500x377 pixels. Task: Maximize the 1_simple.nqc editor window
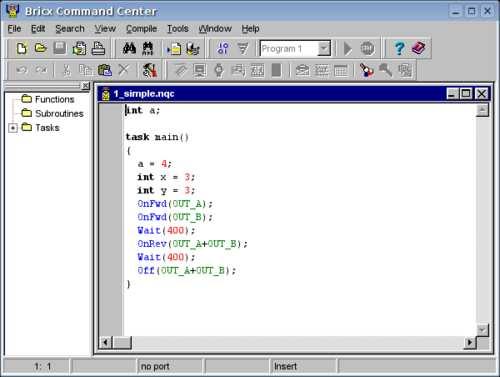(466, 94)
